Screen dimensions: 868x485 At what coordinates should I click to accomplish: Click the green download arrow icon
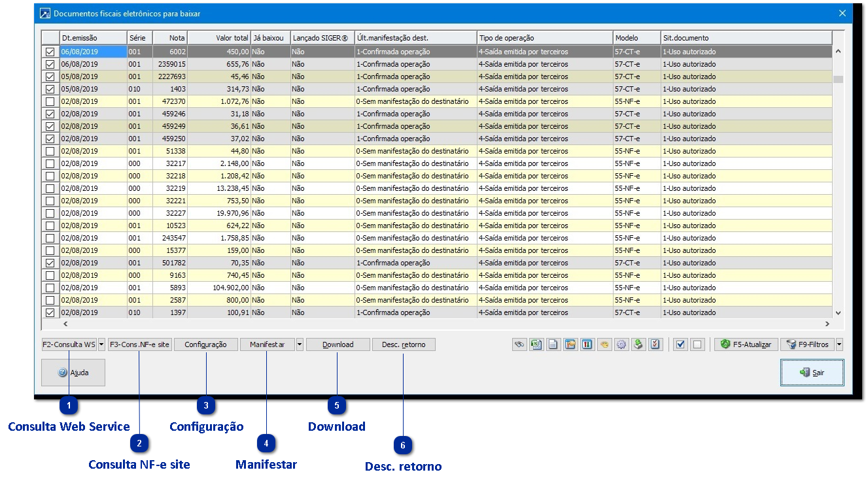point(638,344)
